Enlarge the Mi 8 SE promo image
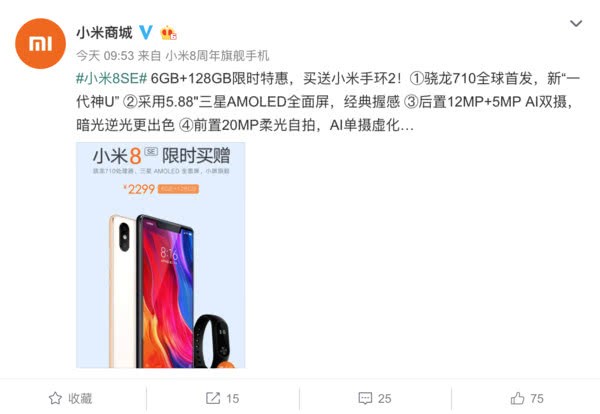Image resolution: width=600 pixels, height=414 pixels. [160, 255]
